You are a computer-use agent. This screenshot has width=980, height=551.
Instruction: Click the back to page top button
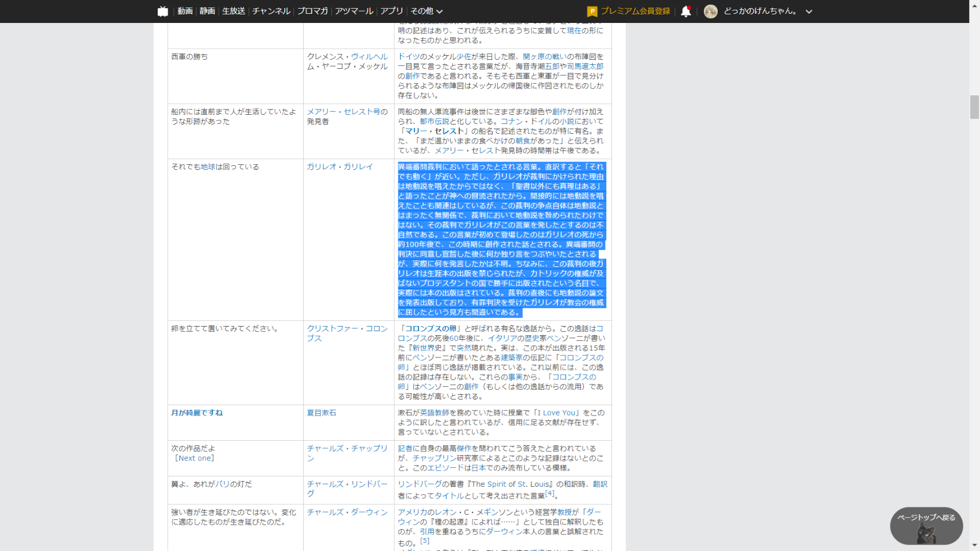coord(925,525)
